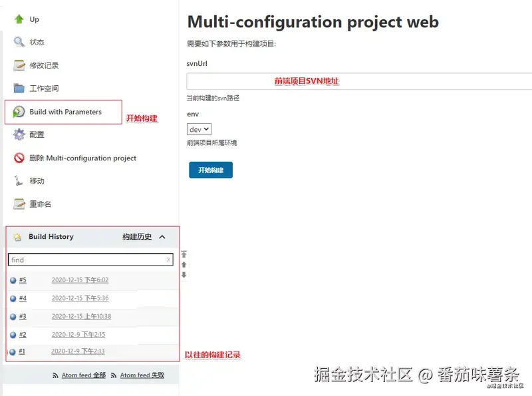This screenshot has height=396, width=532.
Task: Click the 移动 icon
Action: tap(19, 180)
